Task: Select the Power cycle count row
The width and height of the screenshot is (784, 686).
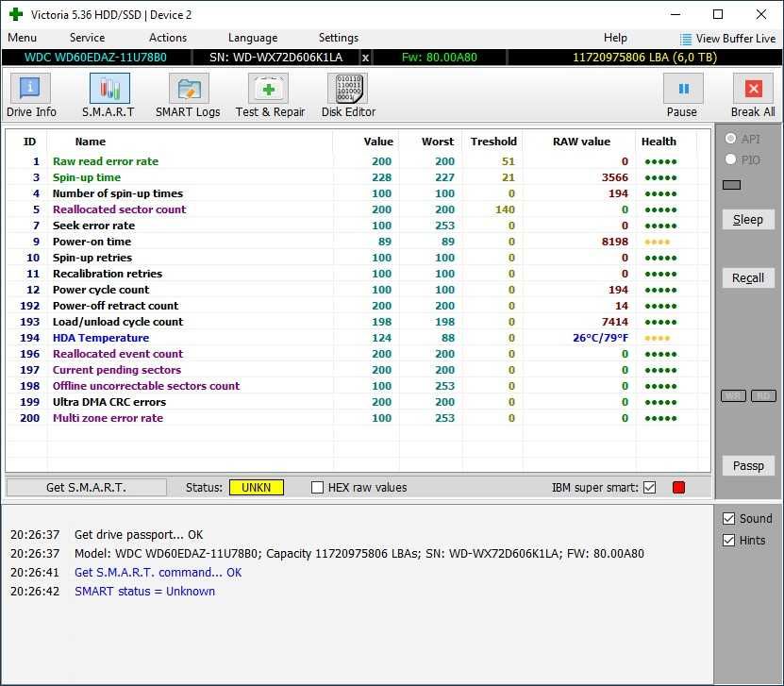Action: 358,290
